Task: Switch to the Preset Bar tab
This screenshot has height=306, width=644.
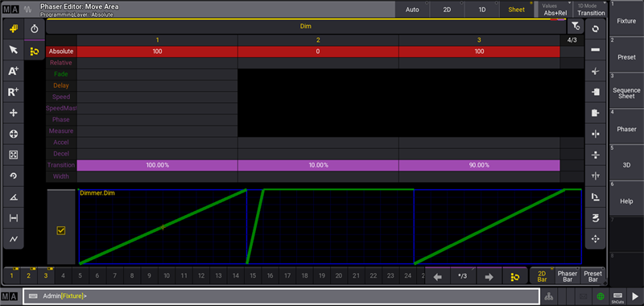Action: click(x=592, y=276)
